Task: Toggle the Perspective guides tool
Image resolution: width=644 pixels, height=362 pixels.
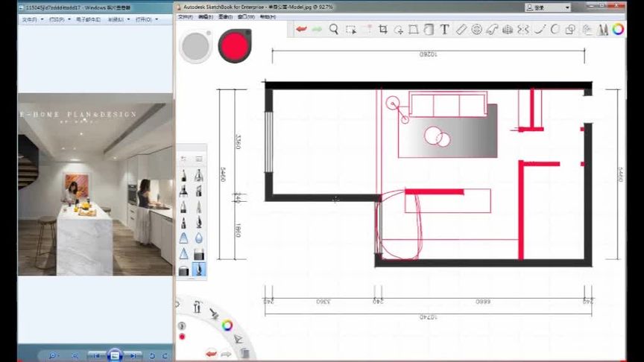Action: pyautogui.click(x=508, y=29)
